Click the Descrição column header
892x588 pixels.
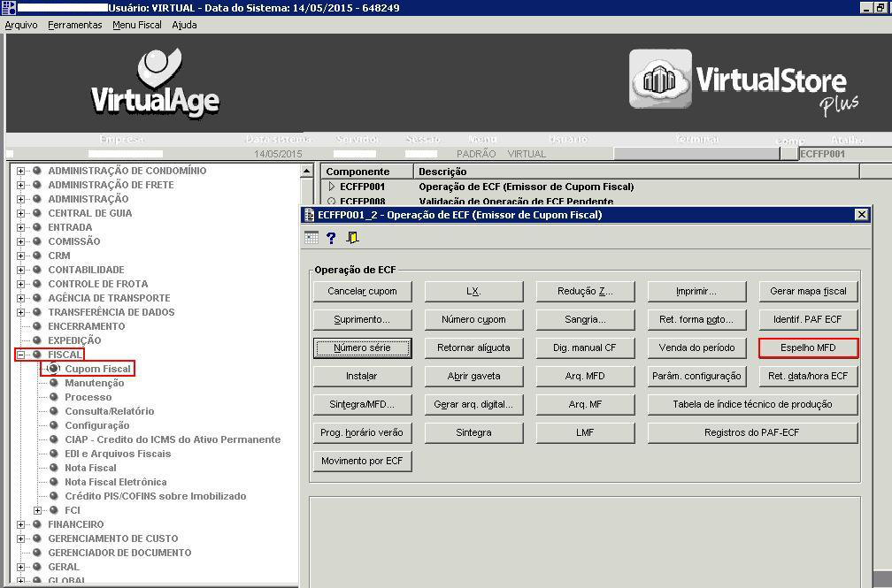(x=636, y=172)
